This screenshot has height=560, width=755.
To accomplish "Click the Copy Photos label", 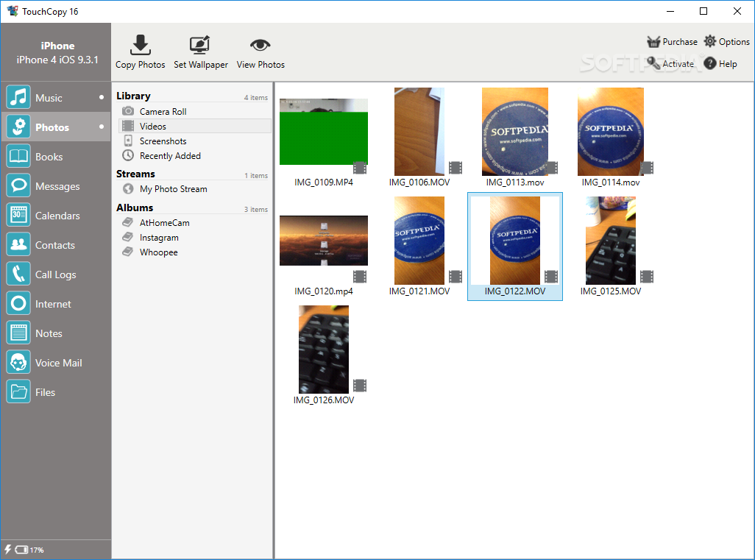I will click(x=140, y=65).
